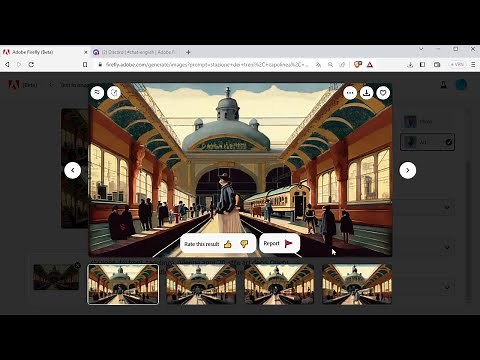Click the firefly.adobe.com address bar
The image size is (480, 360).
click(x=207, y=65)
